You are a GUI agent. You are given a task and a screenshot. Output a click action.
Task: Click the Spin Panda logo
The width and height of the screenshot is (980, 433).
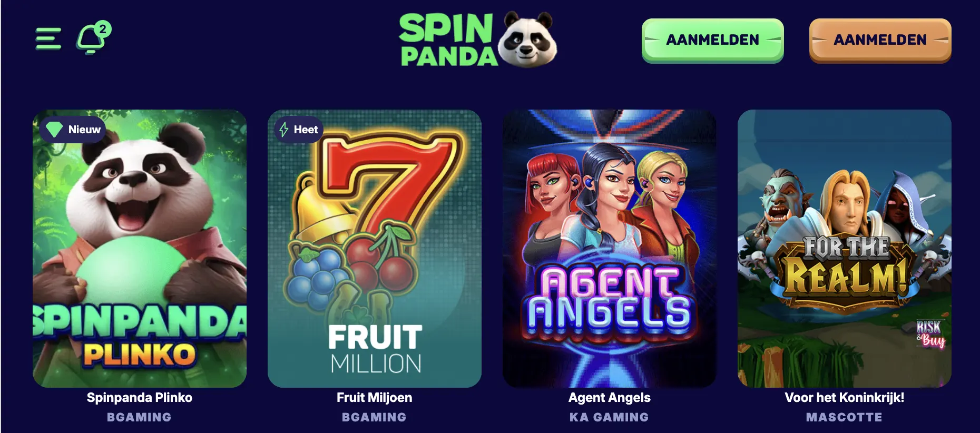tap(477, 40)
